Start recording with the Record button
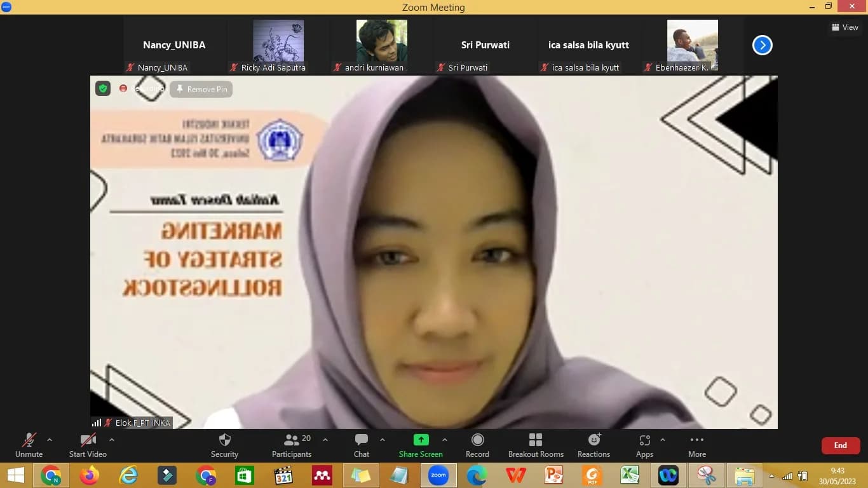868x488 pixels. (x=477, y=445)
